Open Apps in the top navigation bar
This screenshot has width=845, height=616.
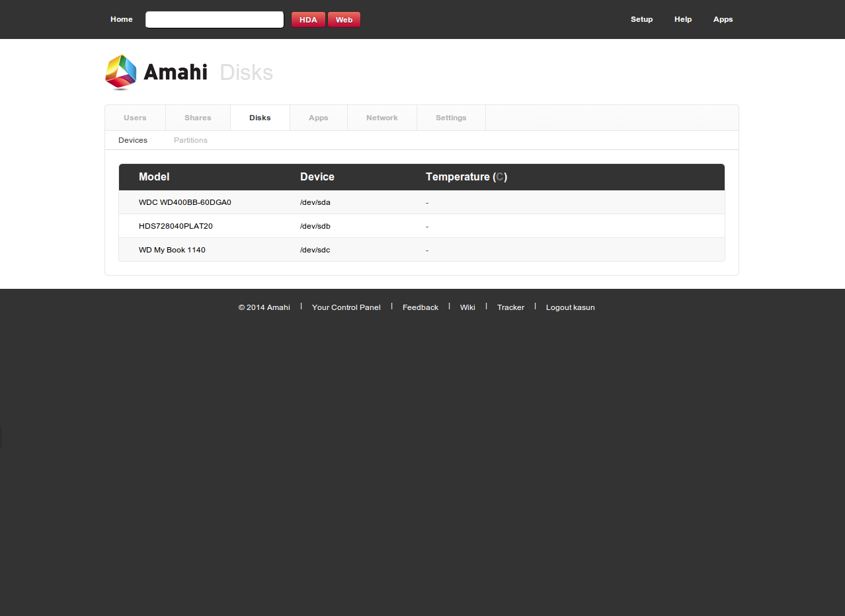[723, 19]
